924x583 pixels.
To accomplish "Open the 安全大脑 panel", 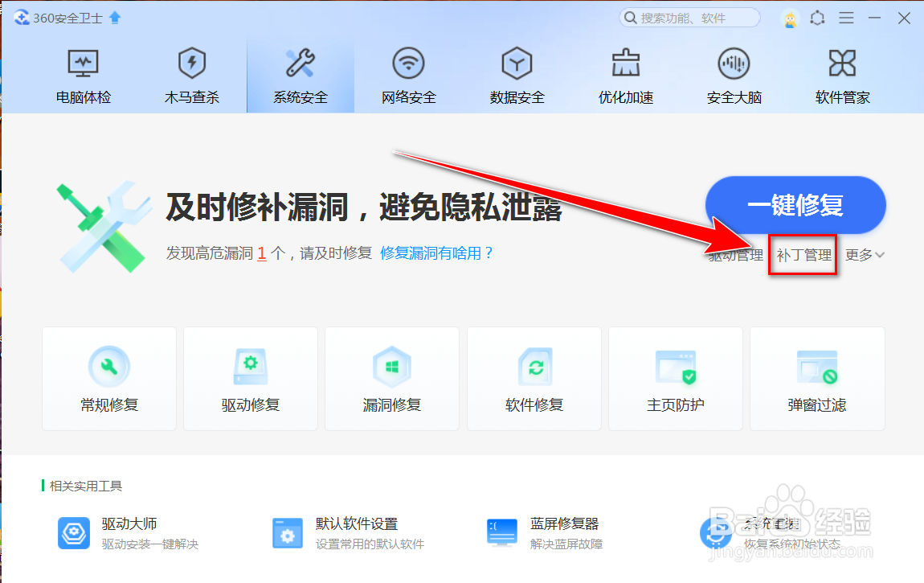I will click(734, 75).
